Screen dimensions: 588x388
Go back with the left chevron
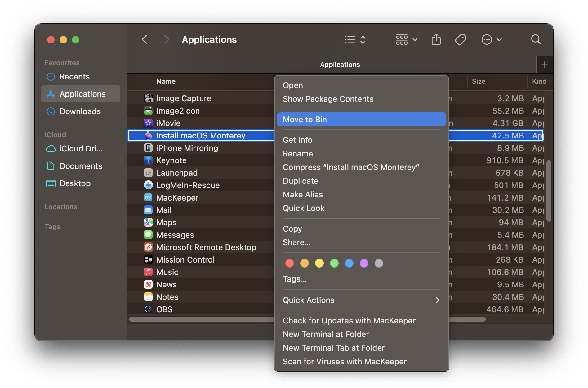[145, 39]
